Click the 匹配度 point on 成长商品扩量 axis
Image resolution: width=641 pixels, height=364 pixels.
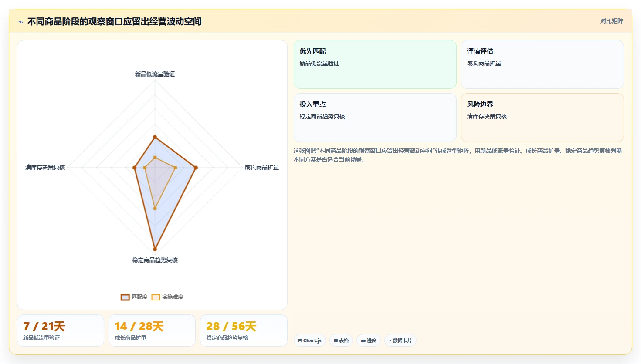(196, 168)
